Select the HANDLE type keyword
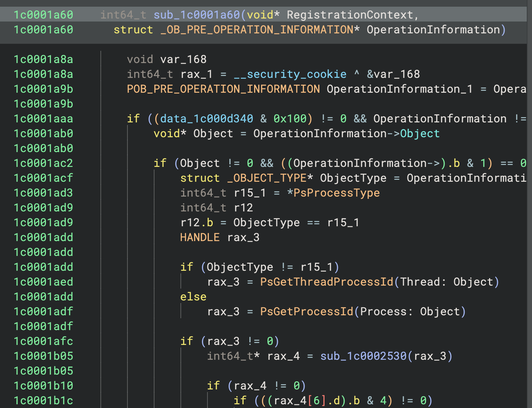Image resolution: width=532 pixels, height=408 pixels. point(200,237)
